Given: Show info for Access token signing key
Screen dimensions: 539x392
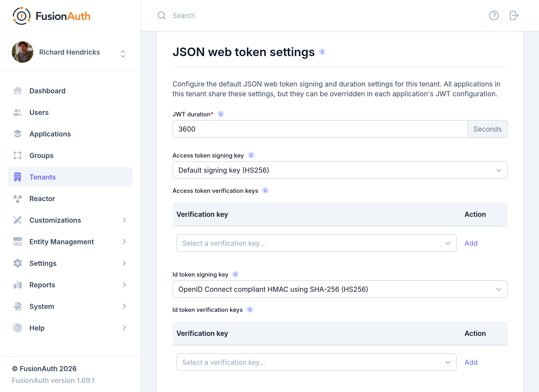Looking at the screenshot, I should click(251, 155).
